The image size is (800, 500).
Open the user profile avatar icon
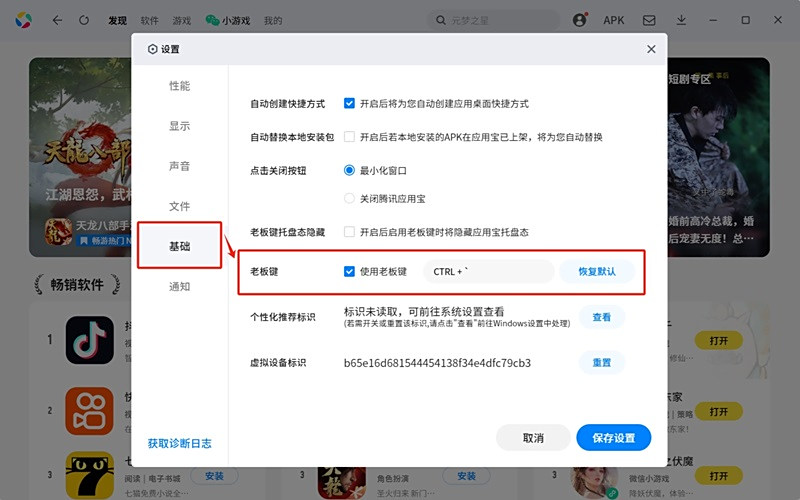pos(579,20)
